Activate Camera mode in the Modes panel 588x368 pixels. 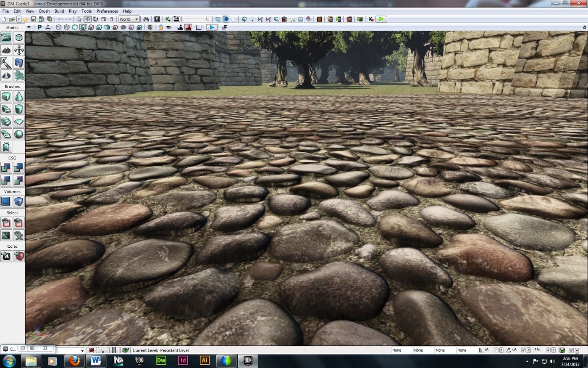(6, 37)
